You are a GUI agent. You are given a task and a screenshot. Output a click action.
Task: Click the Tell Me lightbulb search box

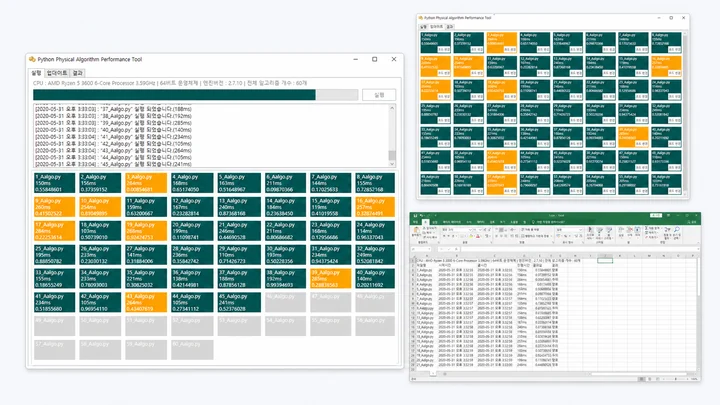tap(548, 222)
